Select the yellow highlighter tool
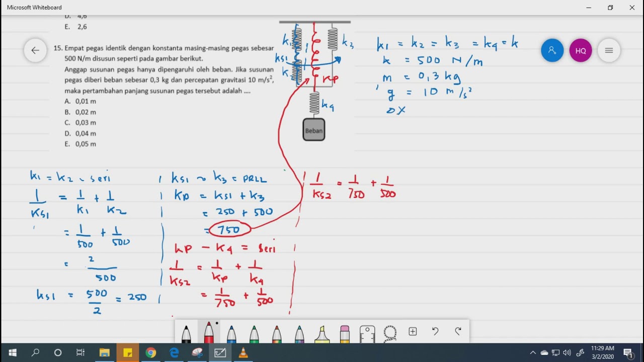Screen dimensions: 644x362 pyautogui.click(x=322, y=334)
